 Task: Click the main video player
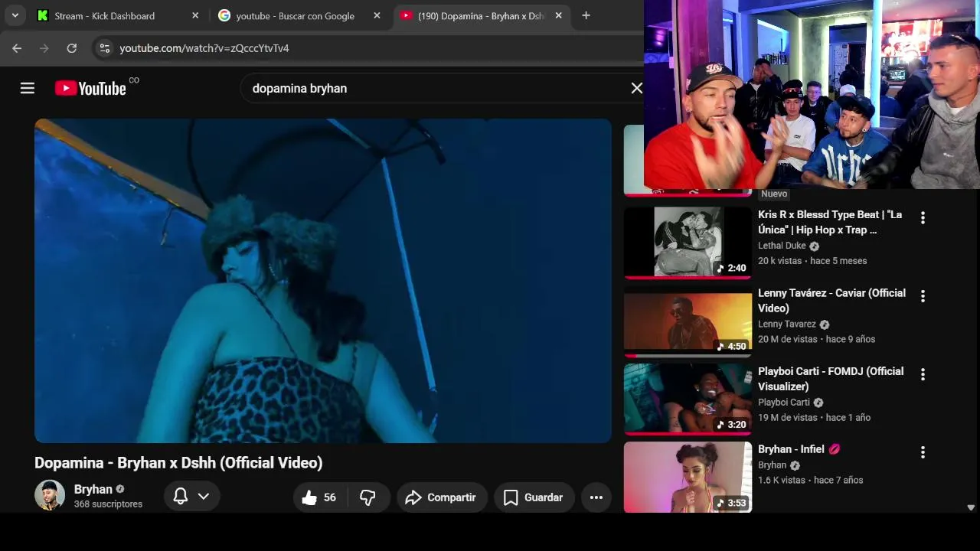point(323,280)
